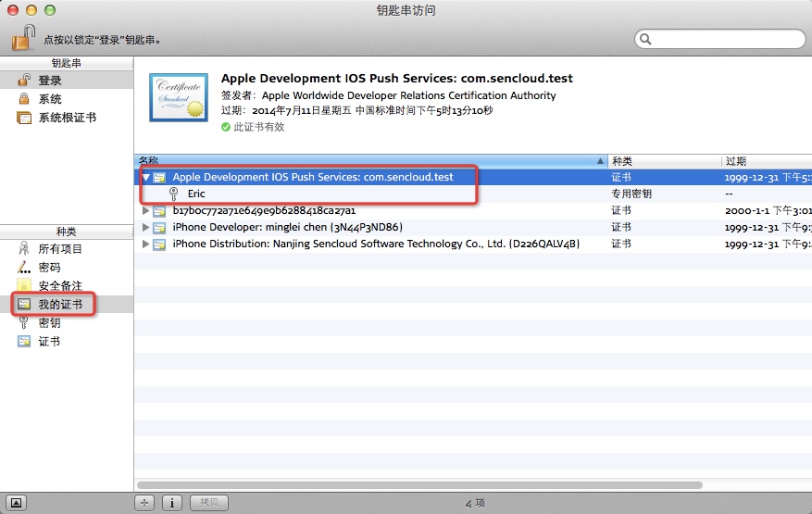Select iPhone Distribution: Nanjing Sencloud Software row

point(473,244)
